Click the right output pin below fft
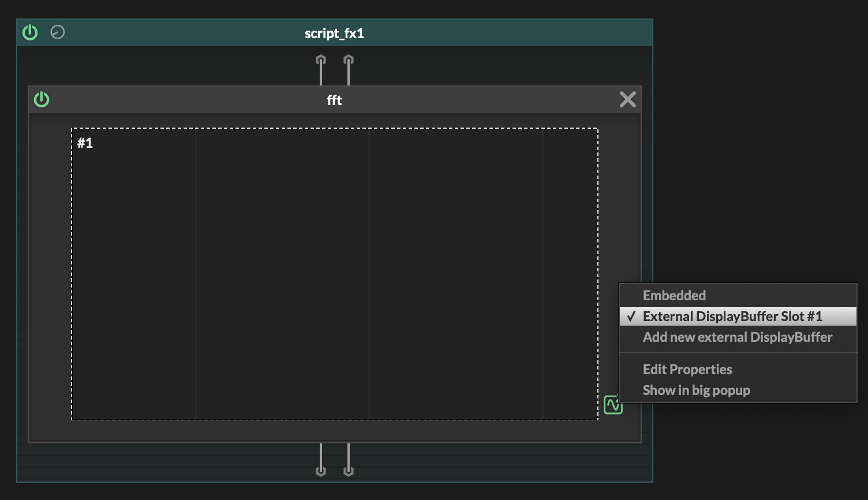 coord(349,470)
